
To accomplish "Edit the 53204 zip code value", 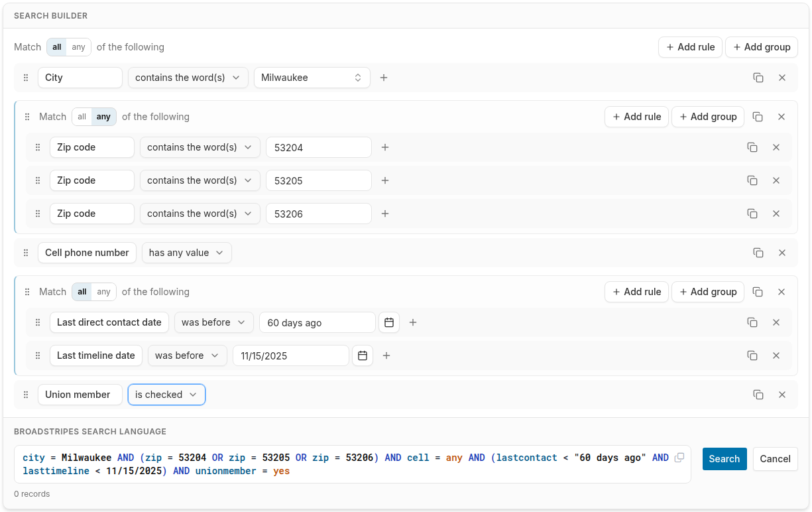I will point(319,147).
